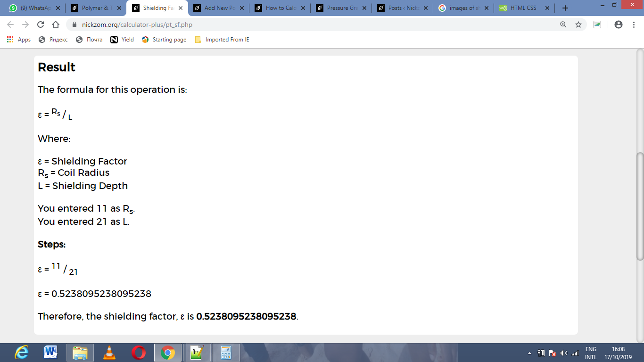644x362 pixels.
Task: Open File Explorer from the taskbar
Action: tap(80, 353)
